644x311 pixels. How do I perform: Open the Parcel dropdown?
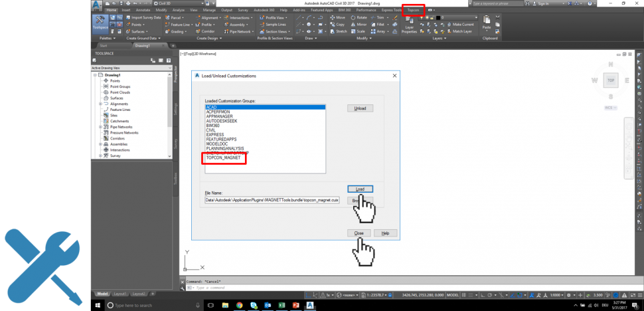pyautogui.click(x=174, y=18)
